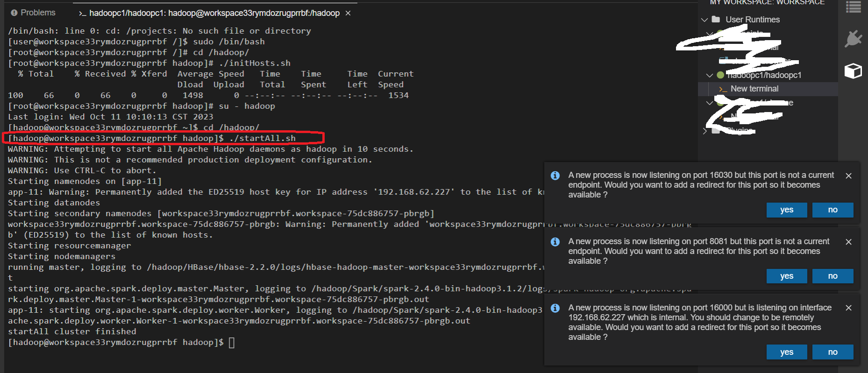Click the terminal prompt icon in tab title
Image resolution: width=868 pixels, height=373 pixels.
(x=82, y=13)
